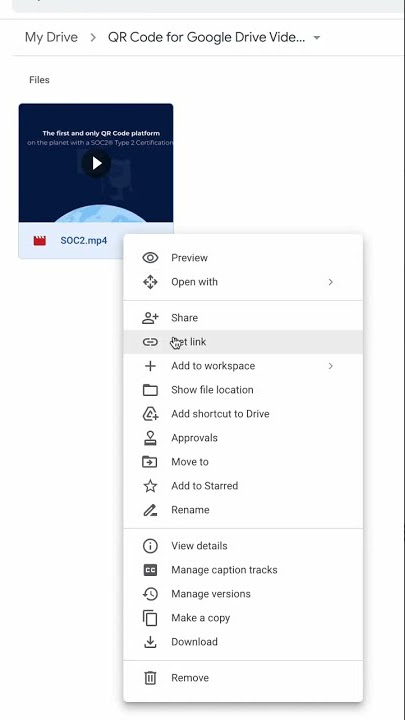
Task: Choose Add to Starred
Action: (x=243, y=486)
